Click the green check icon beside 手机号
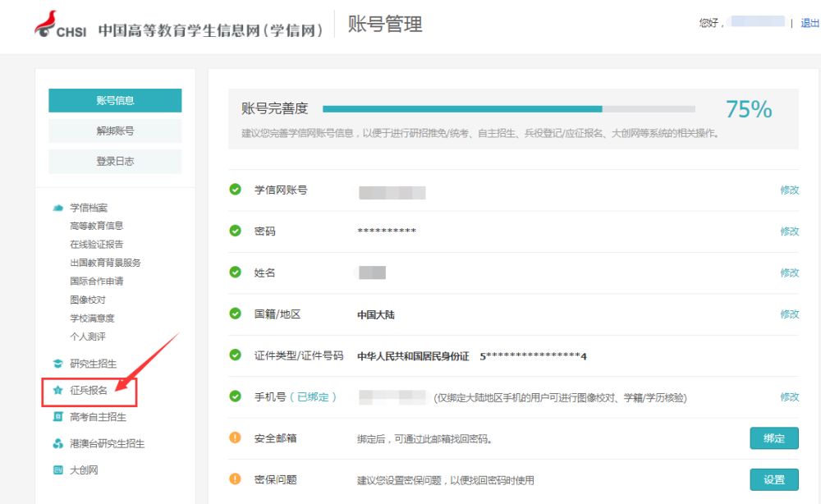Image resolution: width=821 pixels, height=504 pixels. (x=236, y=396)
